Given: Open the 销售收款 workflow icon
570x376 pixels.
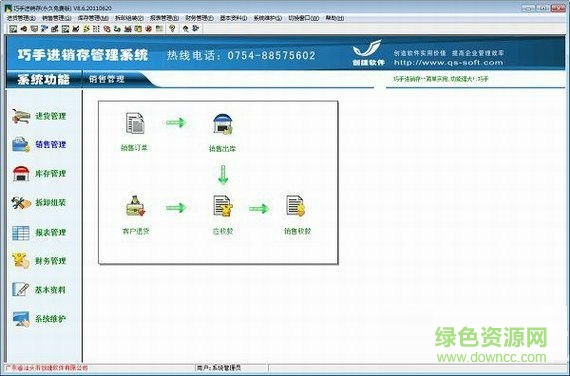Looking at the screenshot, I should click(x=296, y=206).
